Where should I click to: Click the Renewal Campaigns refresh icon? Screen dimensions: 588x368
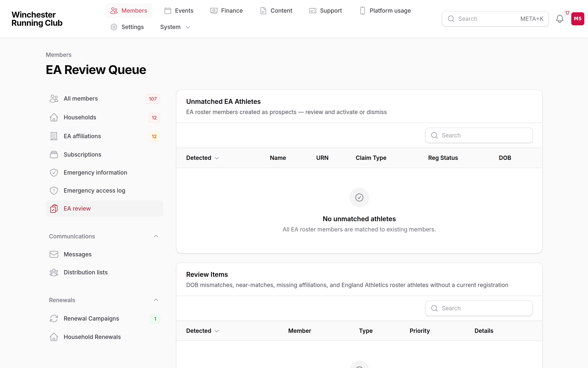click(x=54, y=319)
